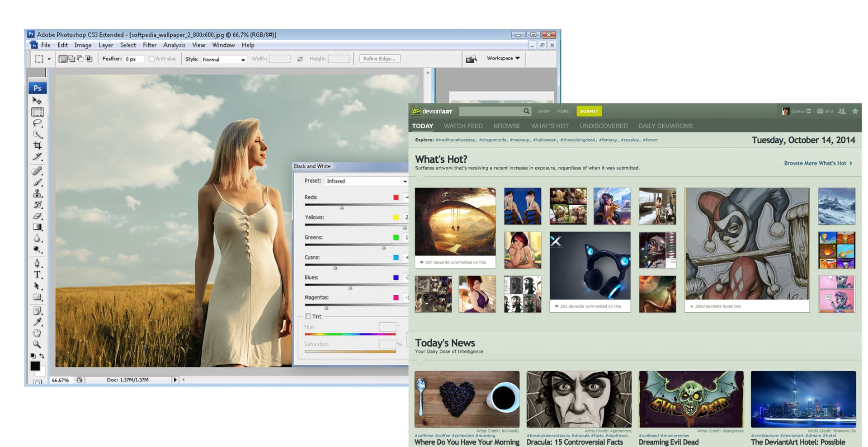
Task: Select the Clone Stamp tool
Action: pos(37,193)
